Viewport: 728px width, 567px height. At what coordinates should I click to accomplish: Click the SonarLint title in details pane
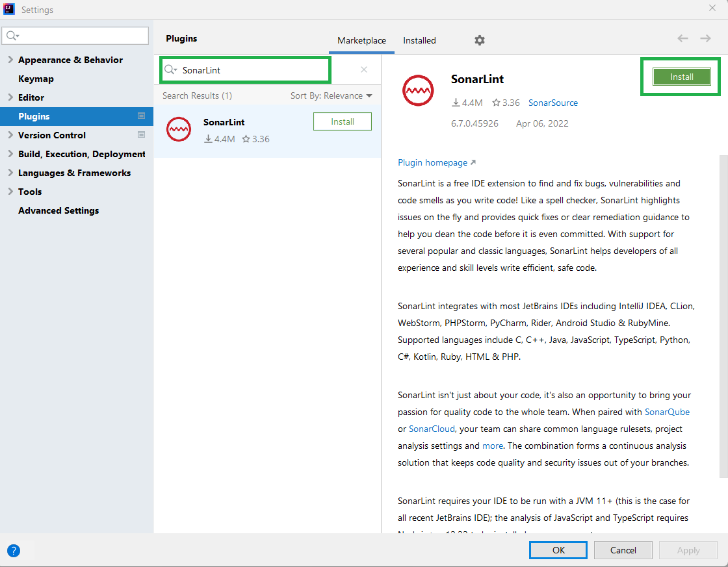click(477, 79)
